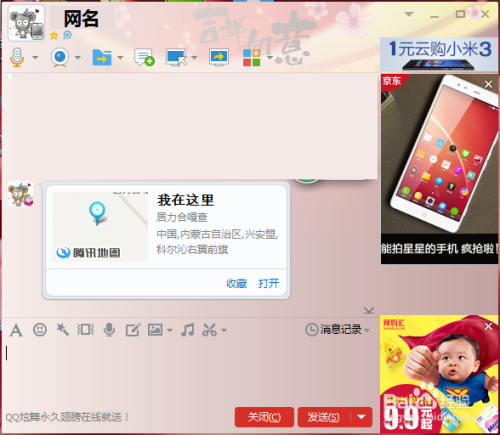Image resolution: width=500 pixels, height=435 pixels.
Task: Open voice call options dropdown arrow
Action: (35, 58)
